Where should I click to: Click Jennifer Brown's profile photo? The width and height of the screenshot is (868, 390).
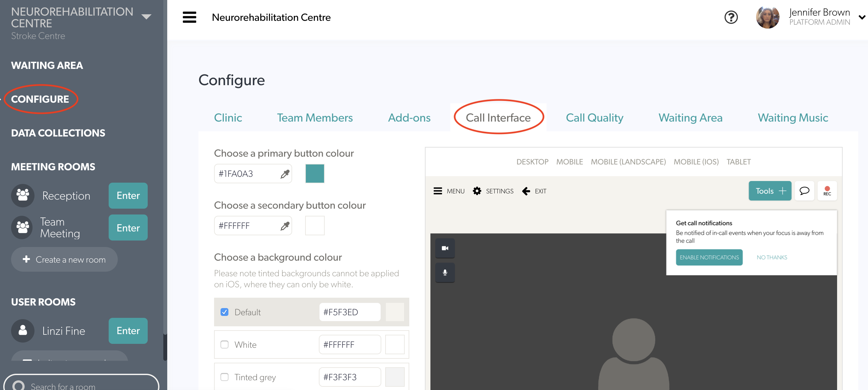[767, 17]
